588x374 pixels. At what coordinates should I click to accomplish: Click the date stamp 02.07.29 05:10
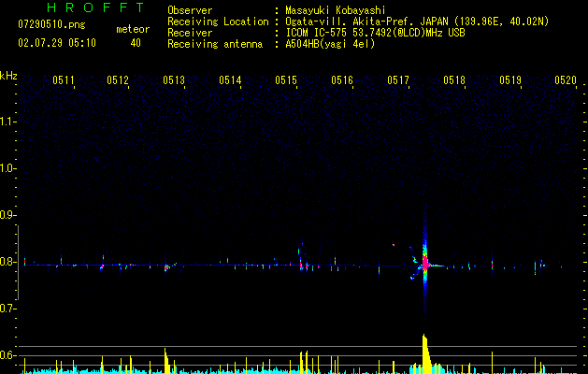(57, 43)
